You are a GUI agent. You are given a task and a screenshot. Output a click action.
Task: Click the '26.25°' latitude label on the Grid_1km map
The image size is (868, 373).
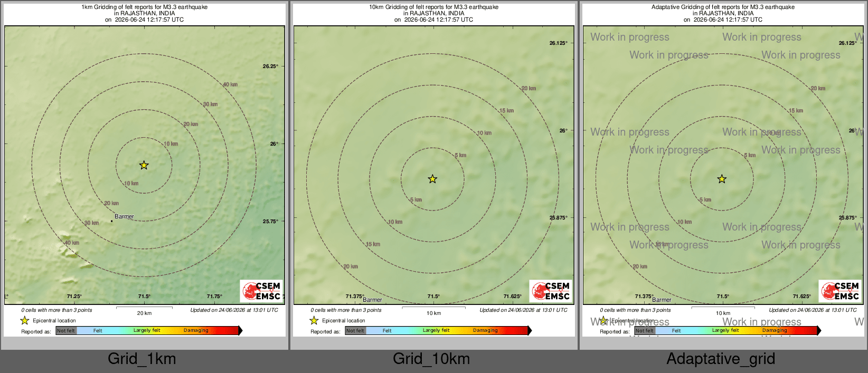pos(270,66)
